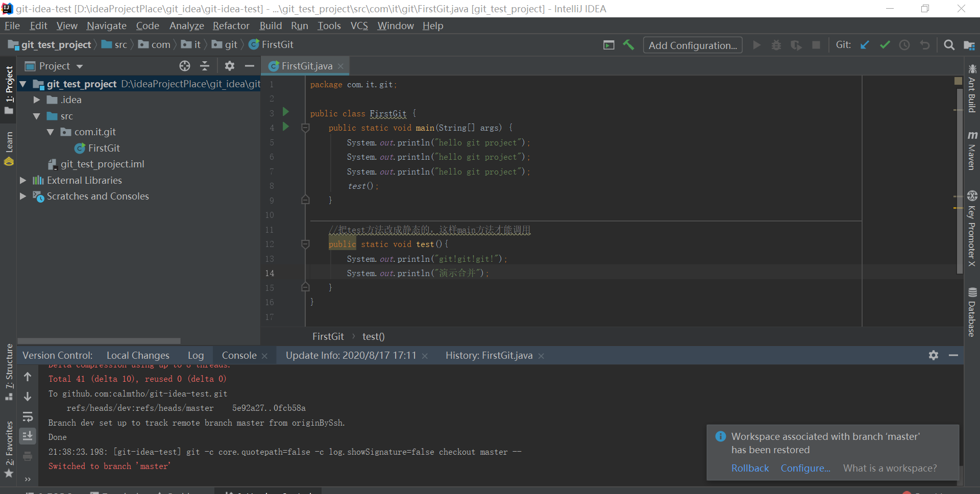This screenshot has width=980, height=494.
Task: Hide the Project panel with minus icon
Action: (250, 66)
